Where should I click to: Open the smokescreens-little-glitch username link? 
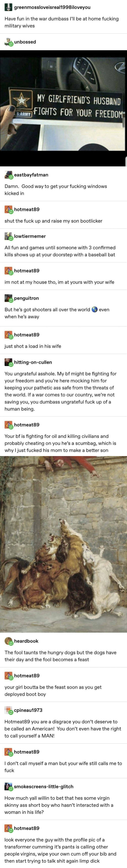[44, 787]
